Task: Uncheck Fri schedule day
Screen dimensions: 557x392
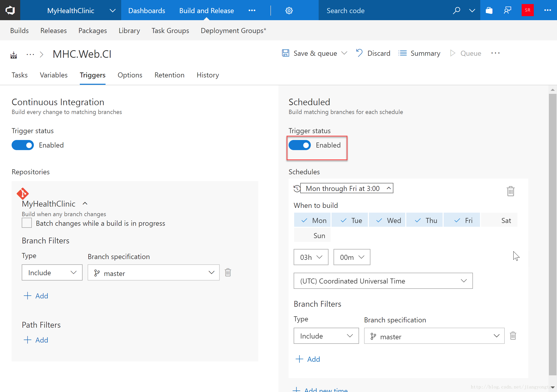Action: (462, 220)
